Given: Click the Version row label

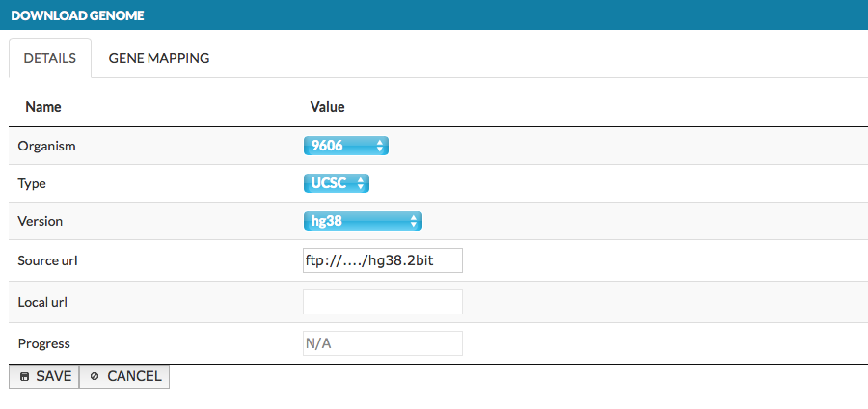Looking at the screenshot, I should [40, 221].
